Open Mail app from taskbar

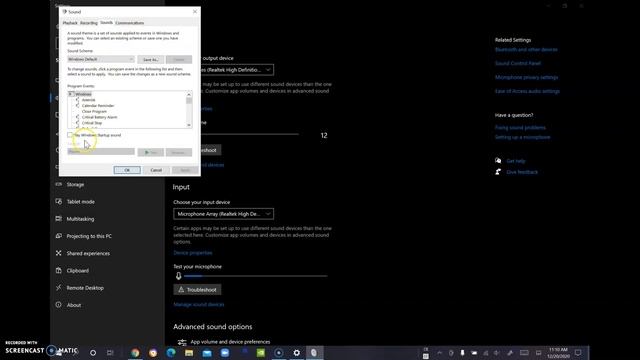[x=207, y=353]
